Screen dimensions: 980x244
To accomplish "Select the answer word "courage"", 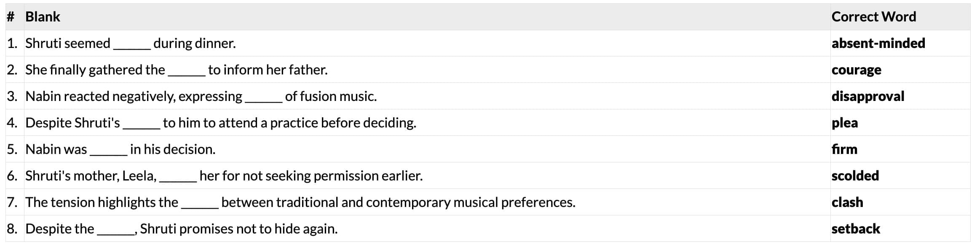I will click(856, 70).
